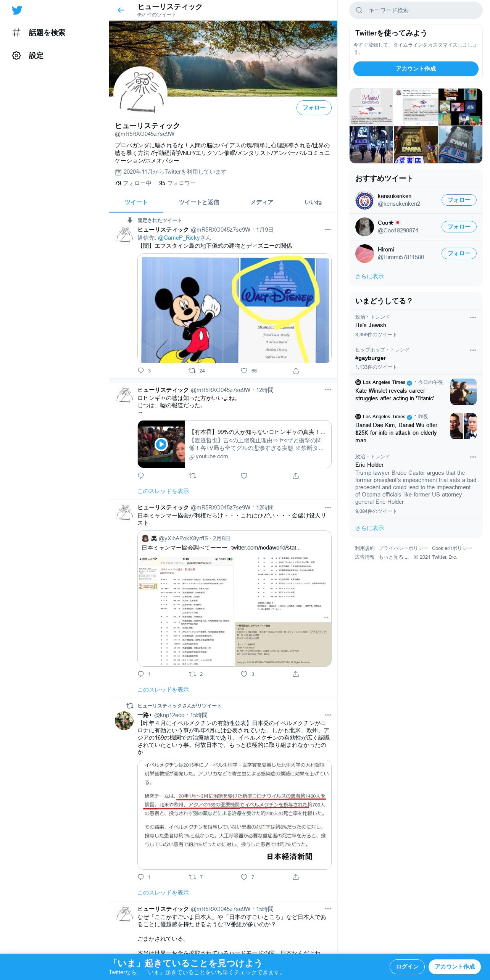The image size is (490, 980).
Task: Select the ツイート tab
Action: [x=136, y=203]
